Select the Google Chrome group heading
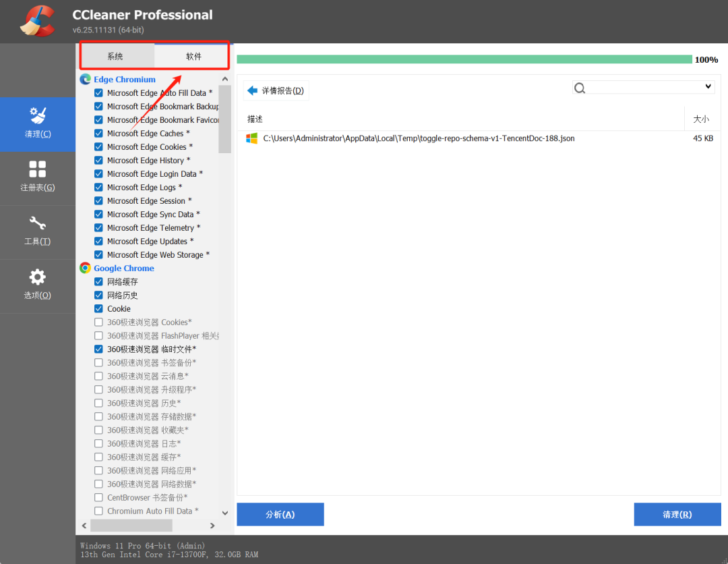 coord(124,268)
